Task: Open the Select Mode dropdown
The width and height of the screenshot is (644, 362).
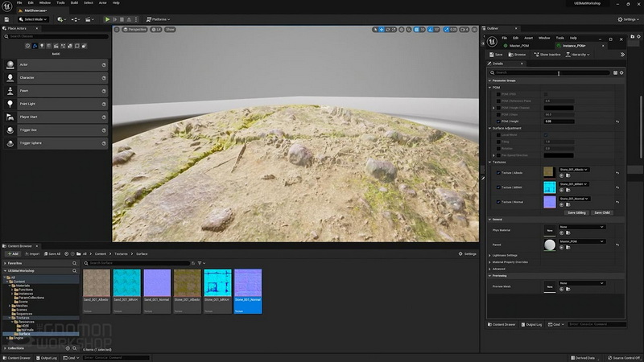Action: click(x=33, y=19)
